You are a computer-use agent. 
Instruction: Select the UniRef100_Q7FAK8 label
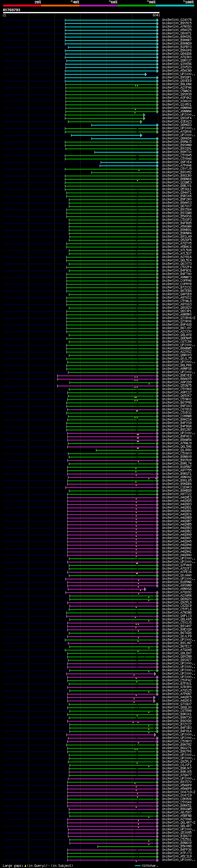click(177, 565)
